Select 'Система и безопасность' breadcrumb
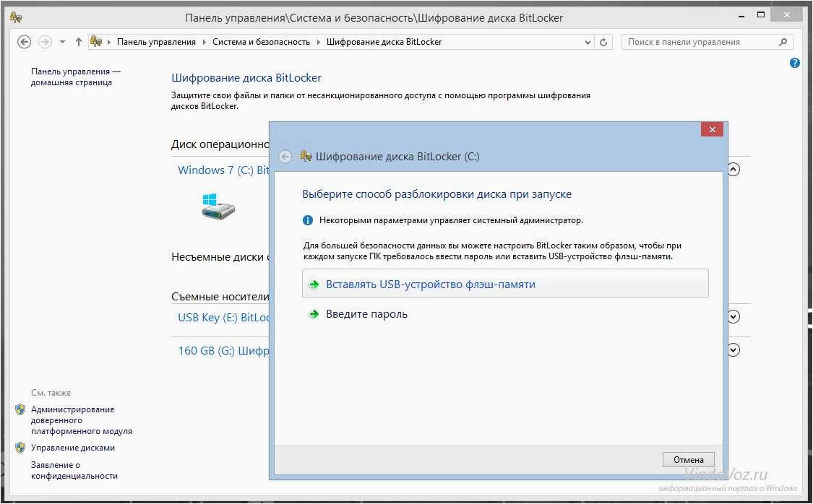Image resolution: width=813 pixels, height=504 pixels. tap(262, 42)
